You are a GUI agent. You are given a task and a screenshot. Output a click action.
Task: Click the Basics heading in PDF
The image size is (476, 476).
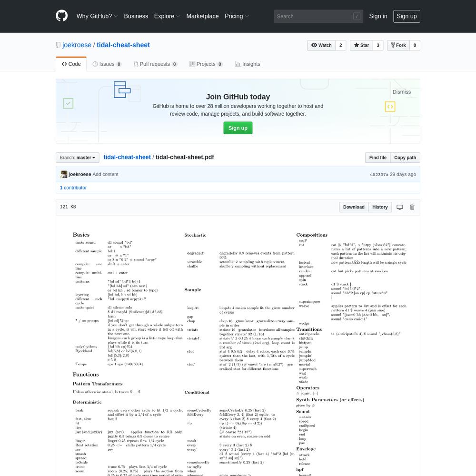click(x=81, y=235)
